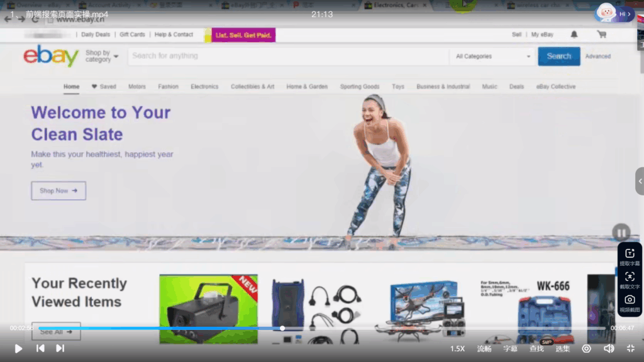
Task: Expand the right side panel chevron
Action: coord(640,181)
